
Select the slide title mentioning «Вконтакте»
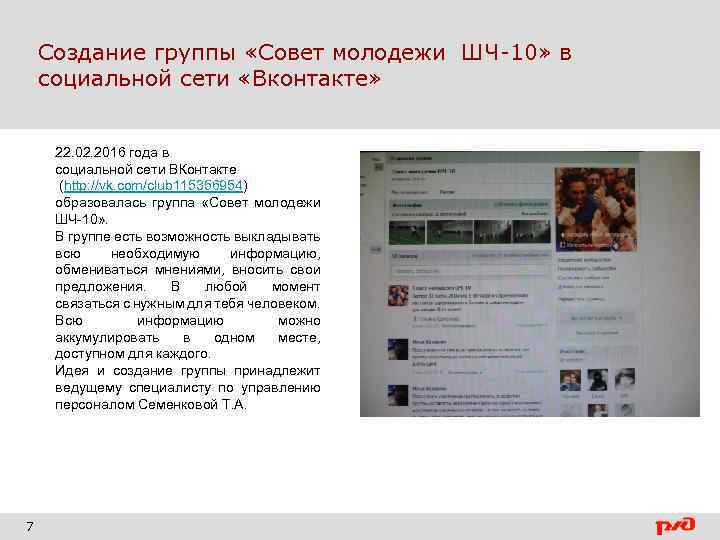coord(305,65)
